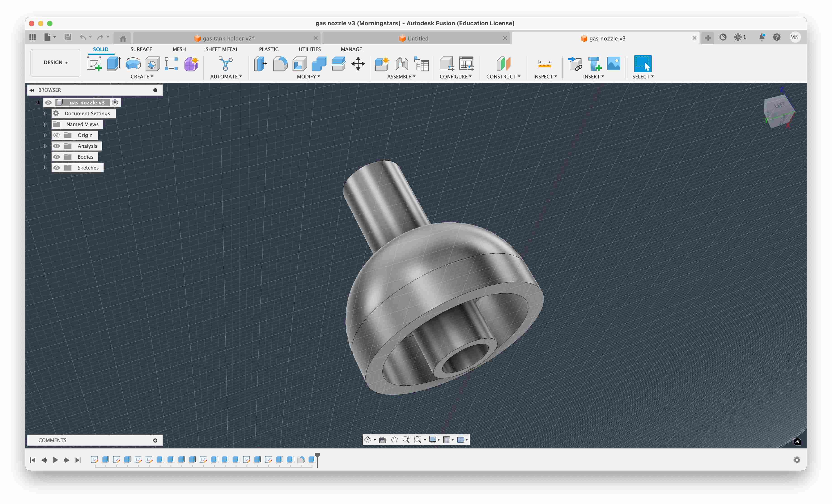Image resolution: width=832 pixels, height=504 pixels.
Task: Activate the Move/Copy tool
Action: pyautogui.click(x=358, y=64)
